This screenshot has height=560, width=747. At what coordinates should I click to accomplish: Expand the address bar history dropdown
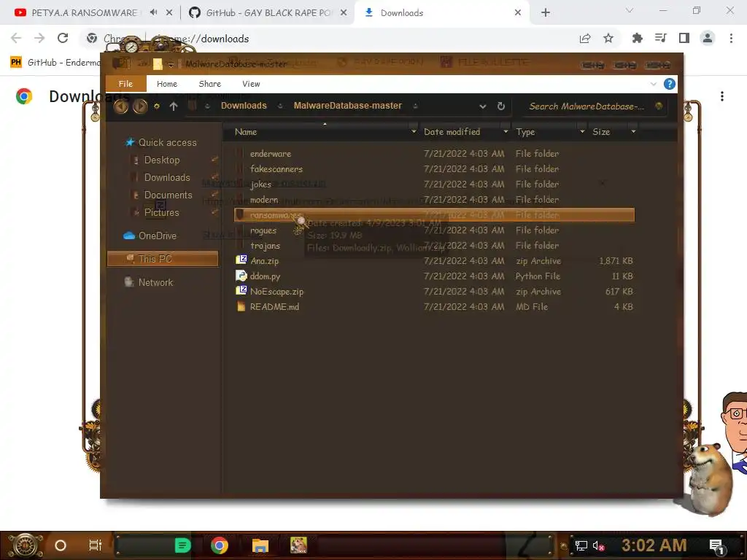point(483,106)
